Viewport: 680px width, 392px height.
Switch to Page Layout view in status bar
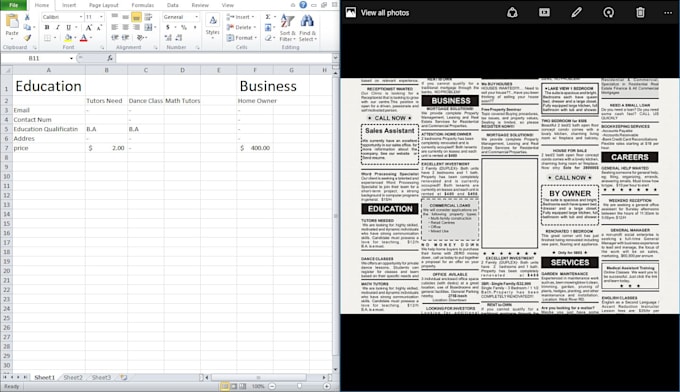click(x=234, y=386)
